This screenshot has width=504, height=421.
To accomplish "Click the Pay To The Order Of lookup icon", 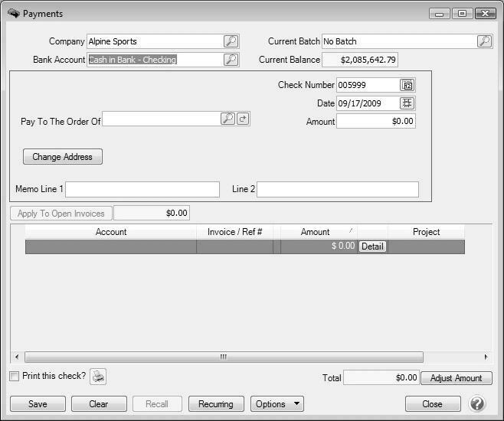I will [x=227, y=119].
